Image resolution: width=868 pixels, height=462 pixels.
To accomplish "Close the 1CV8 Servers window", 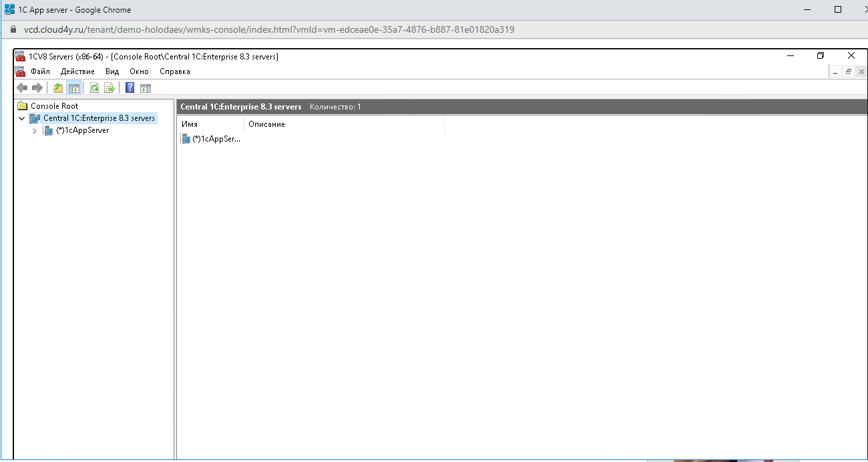I will (x=851, y=56).
